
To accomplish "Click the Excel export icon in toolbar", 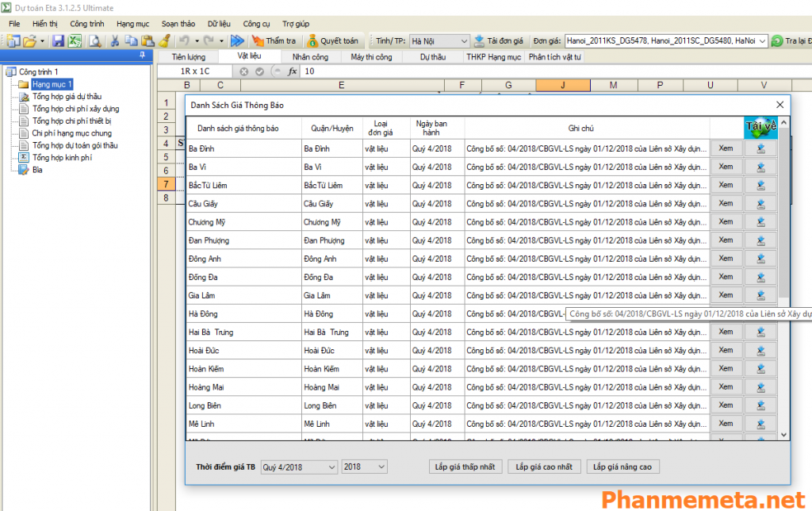I will coord(75,40).
